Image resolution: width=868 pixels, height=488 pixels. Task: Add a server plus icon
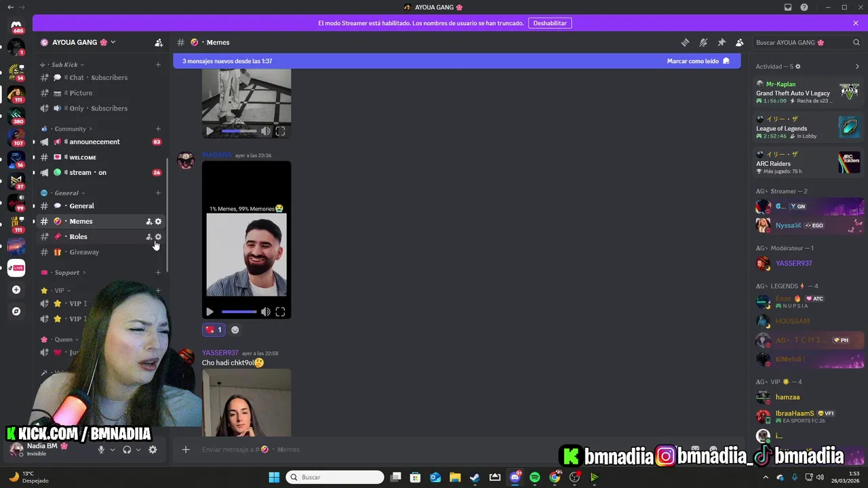tap(16, 290)
